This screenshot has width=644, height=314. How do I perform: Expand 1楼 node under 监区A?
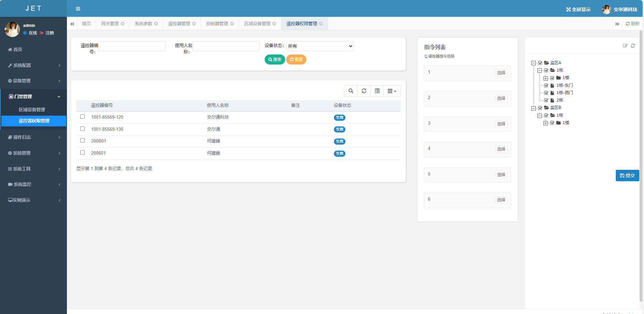coord(545,78)
